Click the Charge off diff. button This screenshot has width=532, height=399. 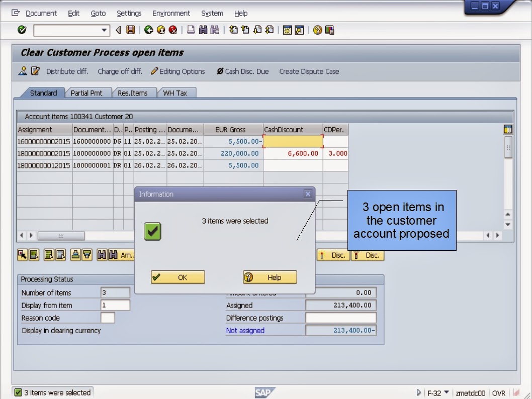click(120, 71)
